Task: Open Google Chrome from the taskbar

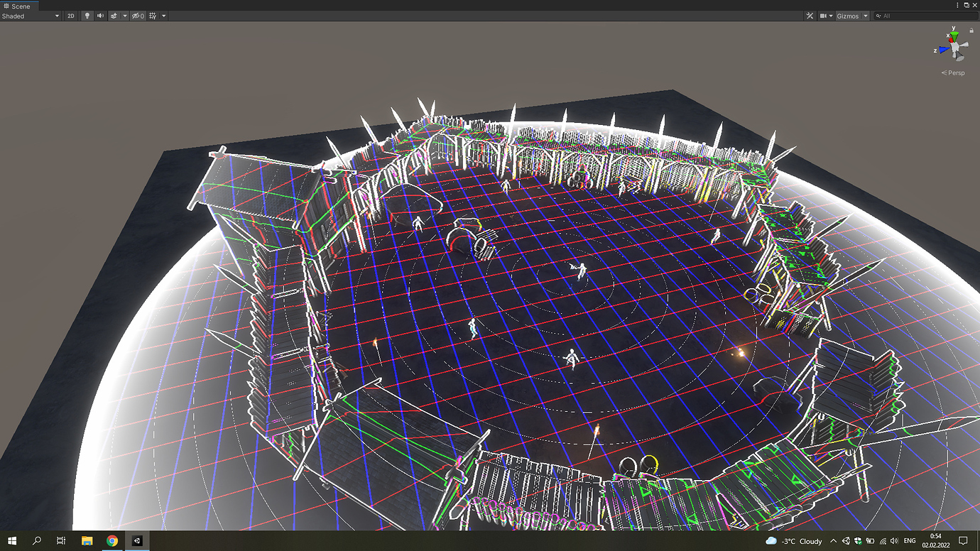Action: click(x=112, y=541)
